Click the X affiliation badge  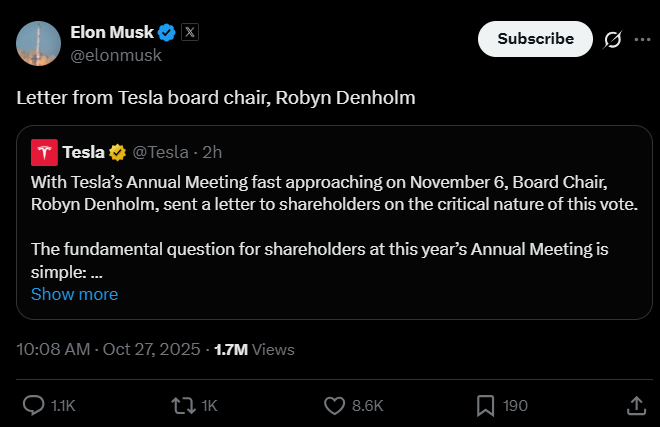pos(189,32)
